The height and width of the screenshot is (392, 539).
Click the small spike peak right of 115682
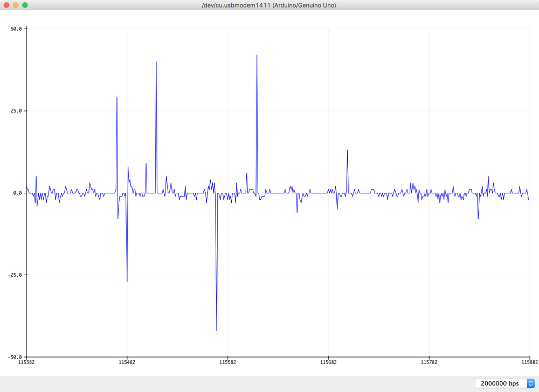[347, 151]
